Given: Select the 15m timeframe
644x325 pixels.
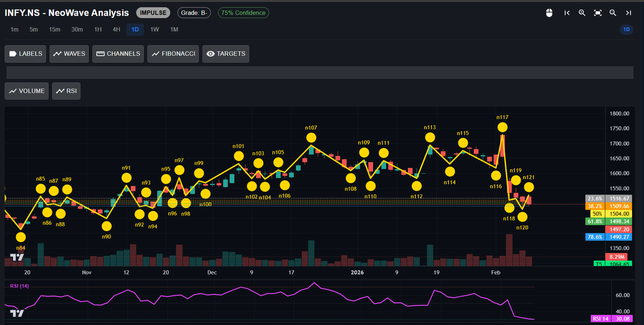Looking at the screenshot, I should 55,29.
